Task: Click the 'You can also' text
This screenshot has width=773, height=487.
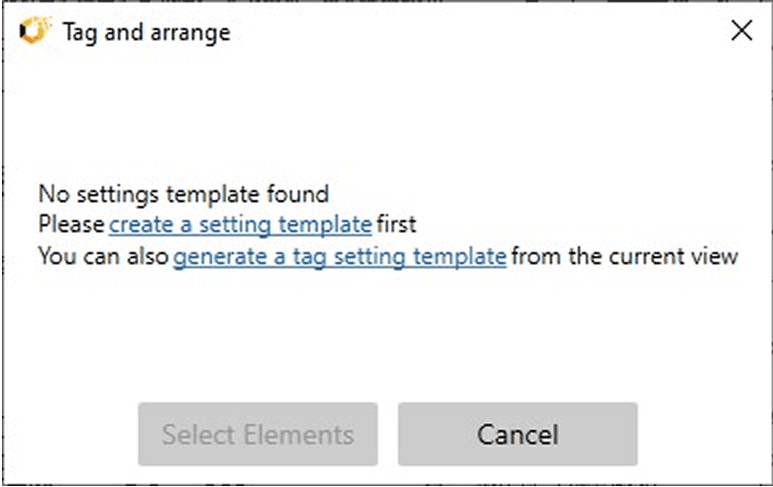Action: point(103,257)
